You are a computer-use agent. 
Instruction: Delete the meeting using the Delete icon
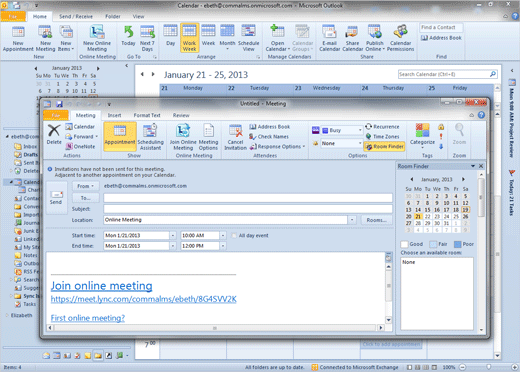tap(54, 134)
